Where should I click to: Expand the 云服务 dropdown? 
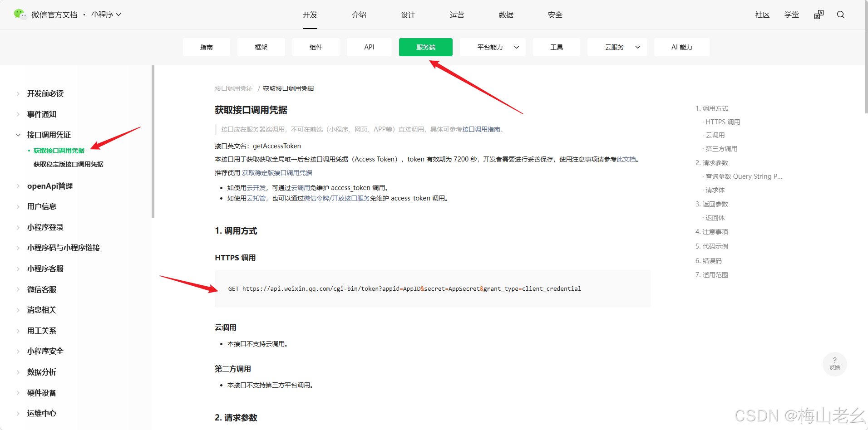(618, 47)
